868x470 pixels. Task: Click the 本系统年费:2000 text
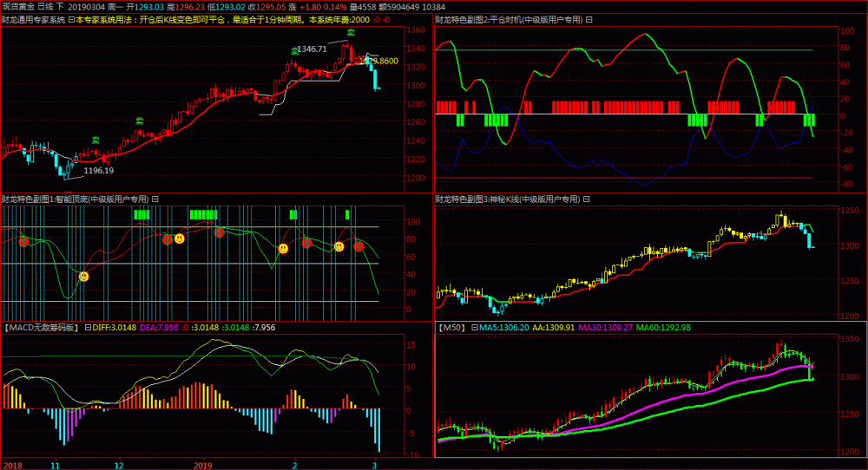(339, 20)
